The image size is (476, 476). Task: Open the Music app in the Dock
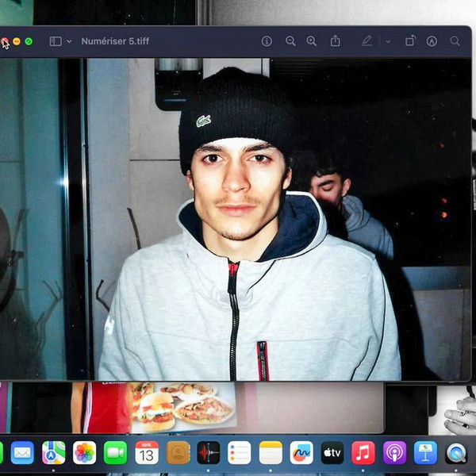point(363,452)
